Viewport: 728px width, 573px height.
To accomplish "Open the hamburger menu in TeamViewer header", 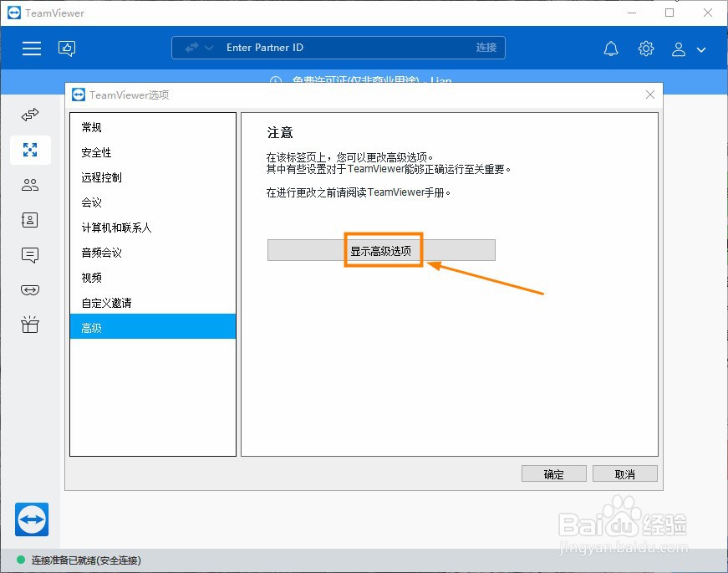I will 32,49.
